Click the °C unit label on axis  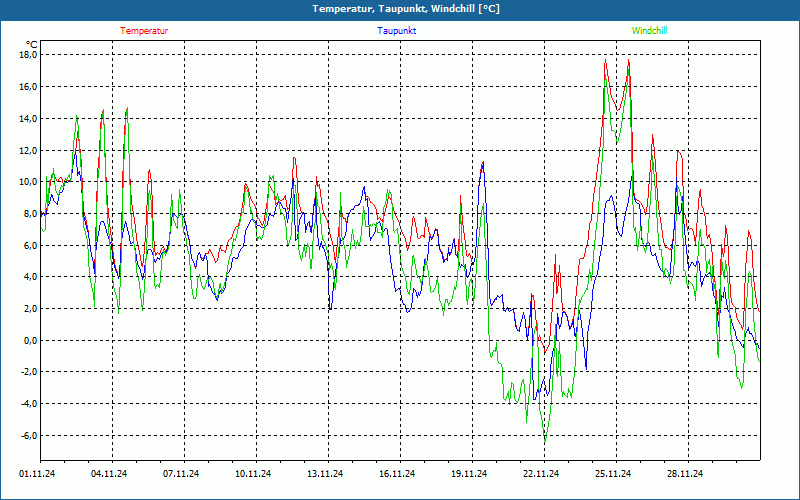[31, 45]
